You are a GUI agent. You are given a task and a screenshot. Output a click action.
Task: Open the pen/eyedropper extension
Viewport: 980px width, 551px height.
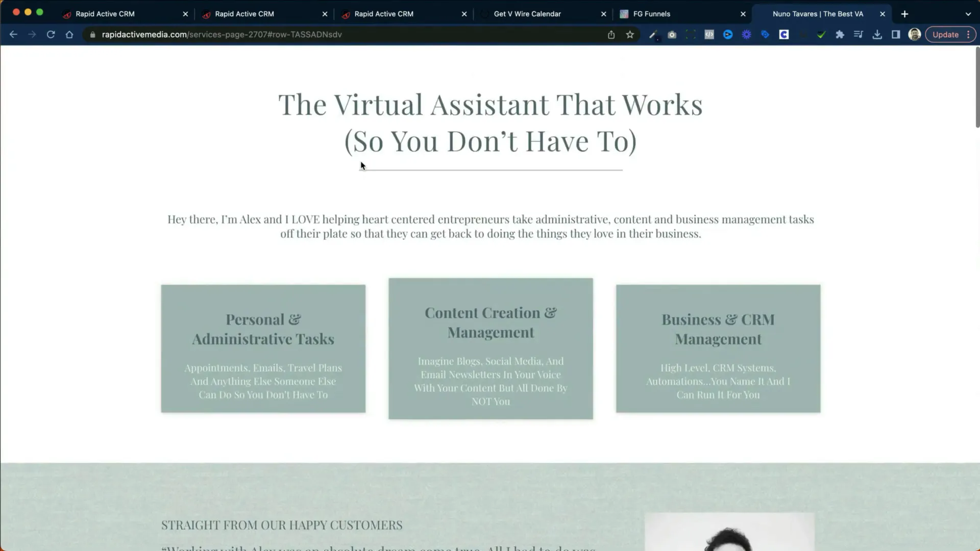click(653, 35)
